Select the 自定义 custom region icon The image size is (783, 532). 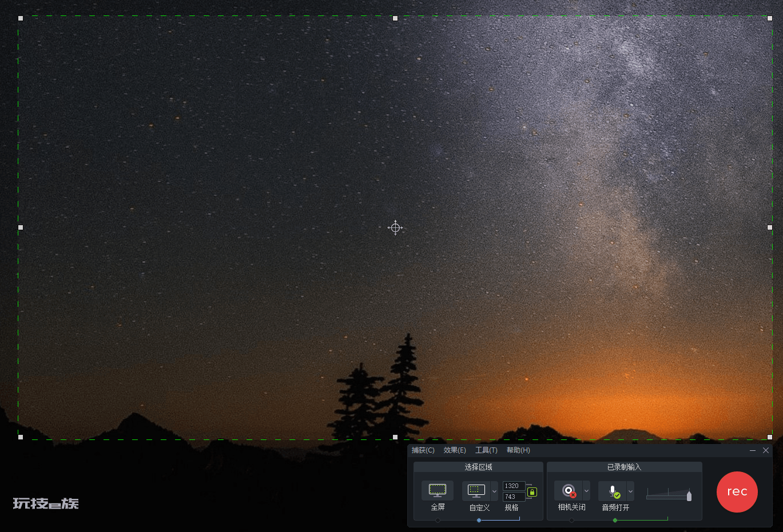(x=476, y=490)
